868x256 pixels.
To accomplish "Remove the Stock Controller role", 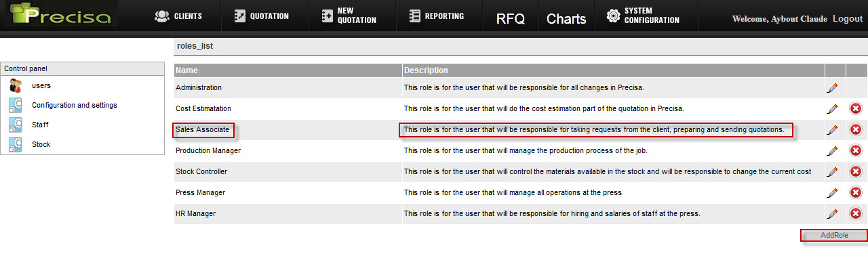I will pos(856,171).
